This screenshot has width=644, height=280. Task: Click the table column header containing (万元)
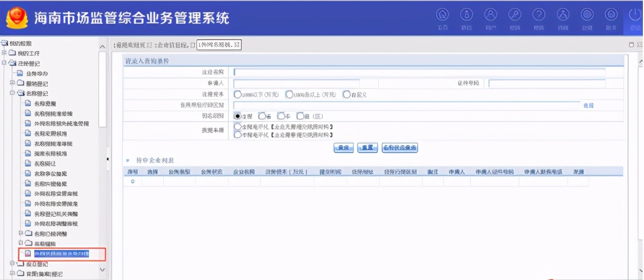287,171
